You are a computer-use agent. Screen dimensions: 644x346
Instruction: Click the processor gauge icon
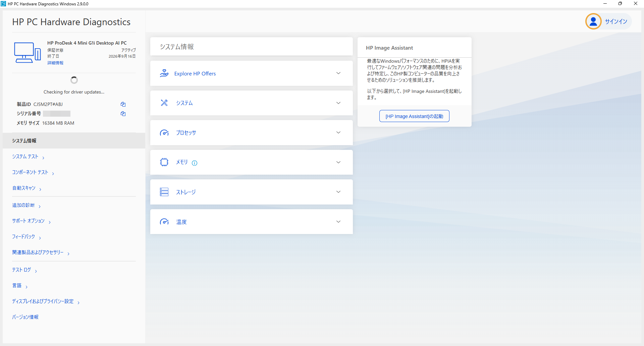point(164,133)
